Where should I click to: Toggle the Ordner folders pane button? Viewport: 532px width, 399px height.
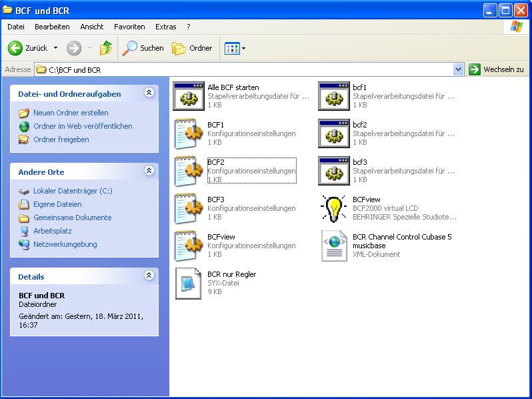pyautogui.click(x=192, y=48)
